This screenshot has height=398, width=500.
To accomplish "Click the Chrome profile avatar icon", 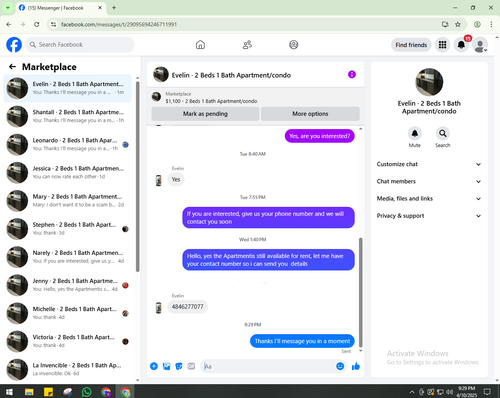I will click(477, 24).
